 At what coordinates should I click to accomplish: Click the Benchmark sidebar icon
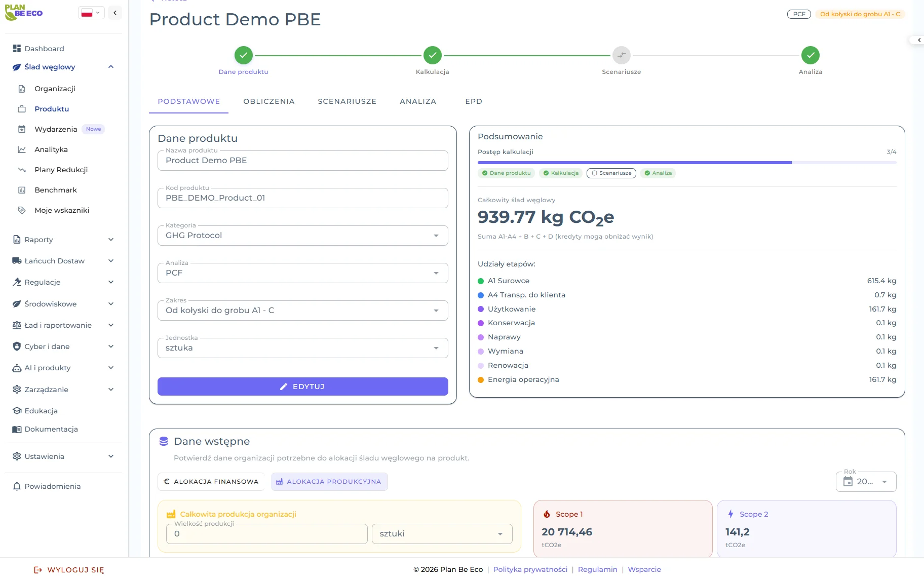22,190
